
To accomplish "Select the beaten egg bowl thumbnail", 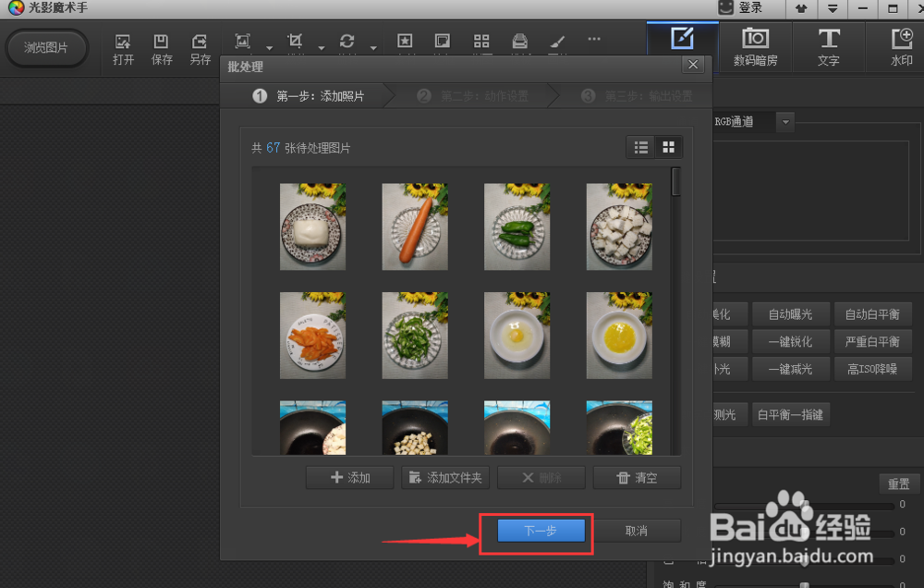I will 619,335.
